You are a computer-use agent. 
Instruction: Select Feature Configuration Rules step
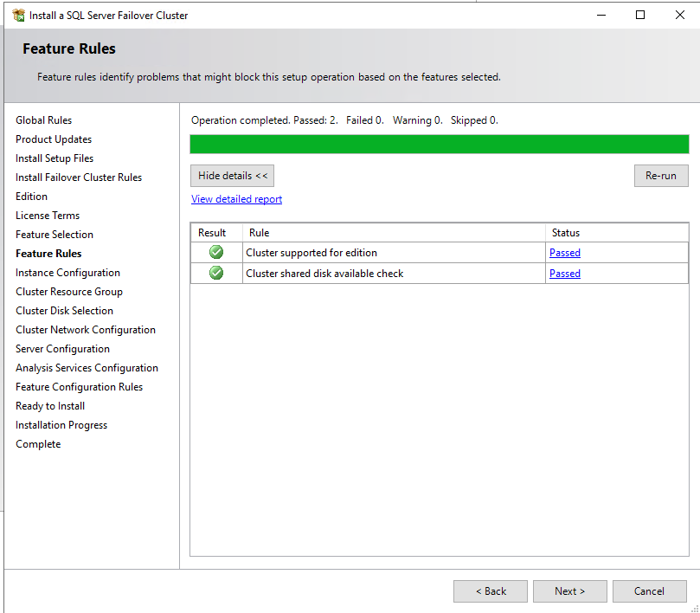pyautogui.click(x=79, y=387)
